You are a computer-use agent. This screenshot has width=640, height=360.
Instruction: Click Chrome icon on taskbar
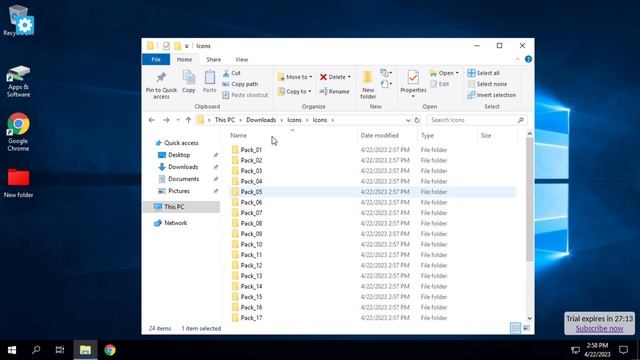coord(110,350)
